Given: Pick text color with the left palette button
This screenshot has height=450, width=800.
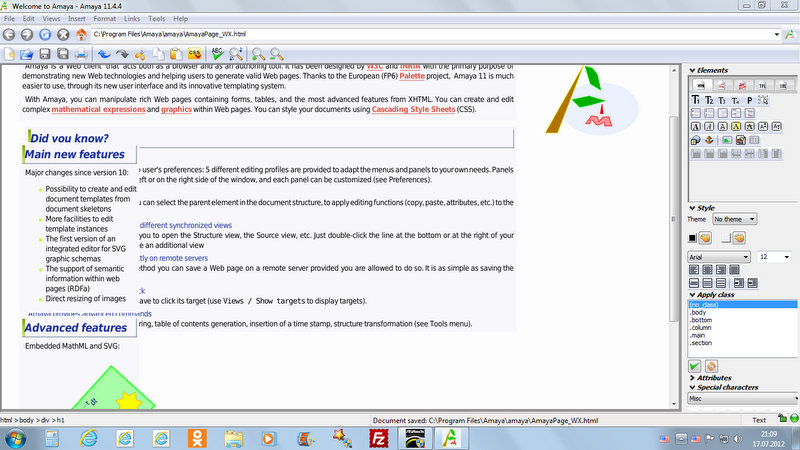Looking at the screenshot, I should click(705, 238).
